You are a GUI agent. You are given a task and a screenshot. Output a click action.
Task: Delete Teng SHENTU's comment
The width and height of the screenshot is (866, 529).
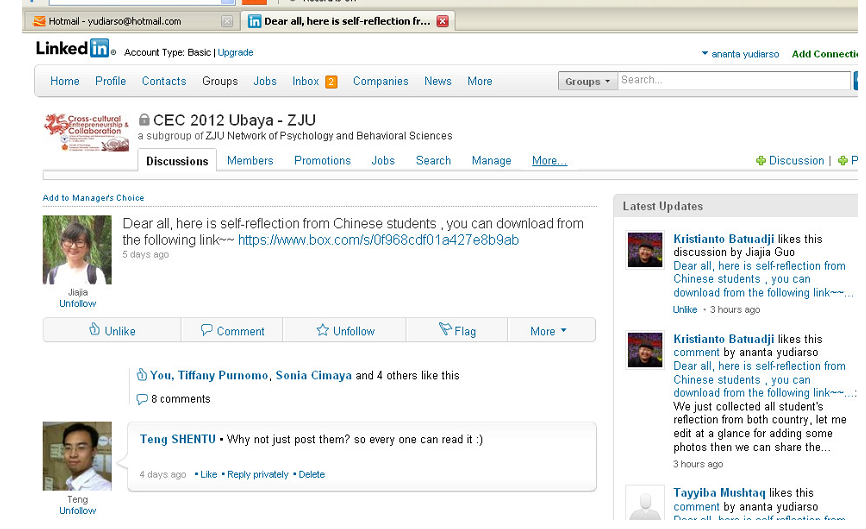(x=311, y=474)
